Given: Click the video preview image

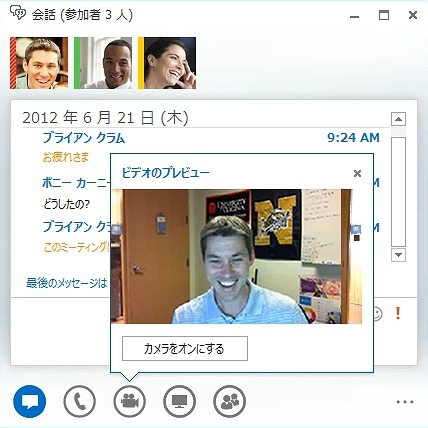Looking at the screenshot, I should [x=236, y=256].
